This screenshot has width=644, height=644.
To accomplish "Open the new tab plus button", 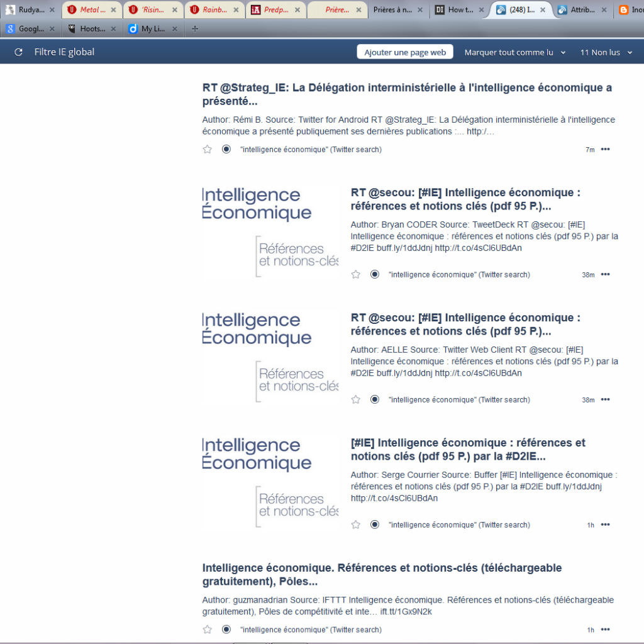I will tap(194, 28).
